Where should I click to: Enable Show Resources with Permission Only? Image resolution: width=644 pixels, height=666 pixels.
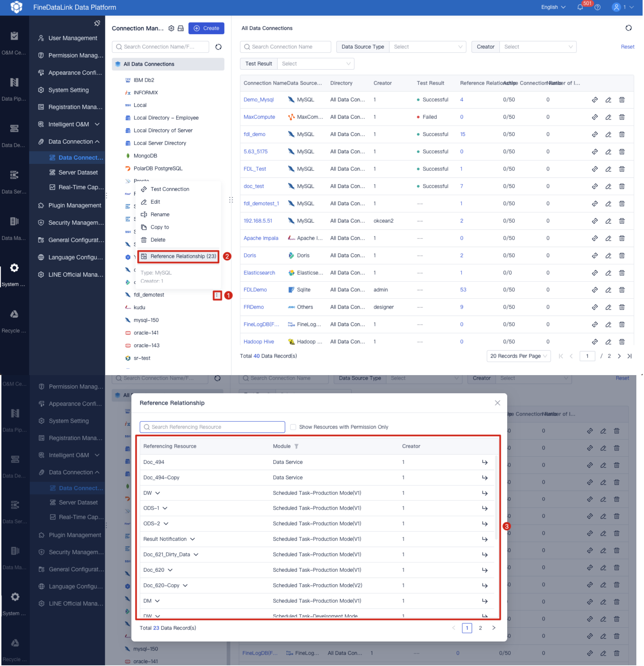coord(293,427)
